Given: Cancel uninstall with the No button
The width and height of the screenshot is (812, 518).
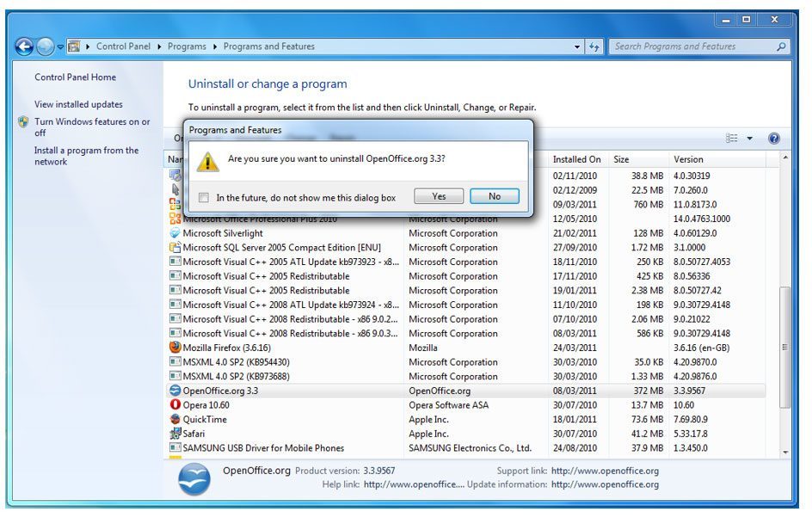Looking at the screenshot, I should [495, 196].
